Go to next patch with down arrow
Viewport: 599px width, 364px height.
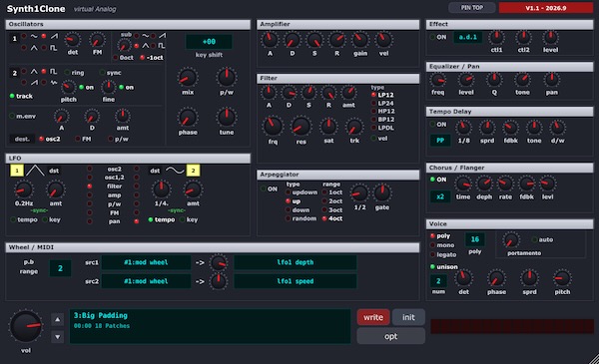click(x=57, y=337)
